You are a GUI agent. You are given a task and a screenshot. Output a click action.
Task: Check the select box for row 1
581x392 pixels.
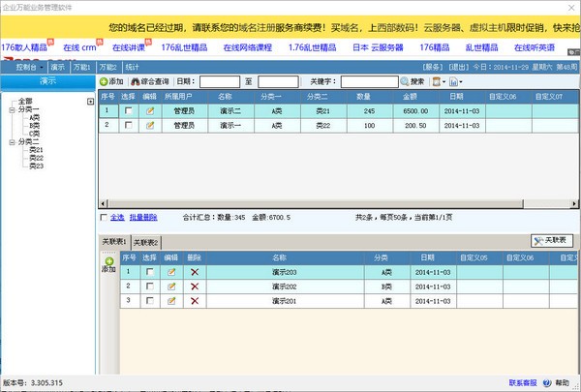(128, 111)
